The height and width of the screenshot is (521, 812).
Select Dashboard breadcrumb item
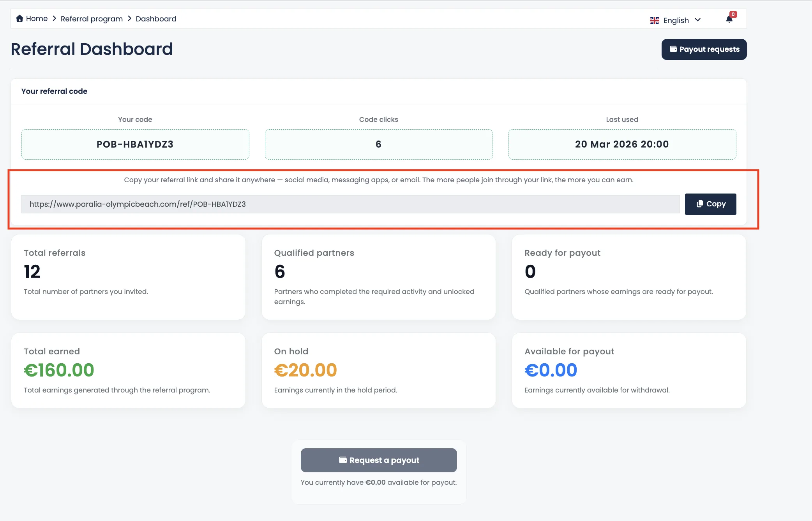coord(156,19)
